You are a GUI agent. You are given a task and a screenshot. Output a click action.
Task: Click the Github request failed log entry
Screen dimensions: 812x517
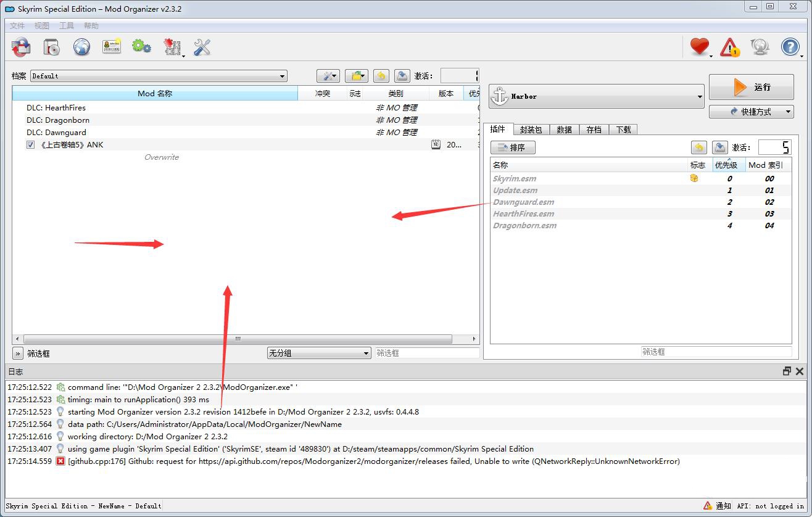point(405,461)
